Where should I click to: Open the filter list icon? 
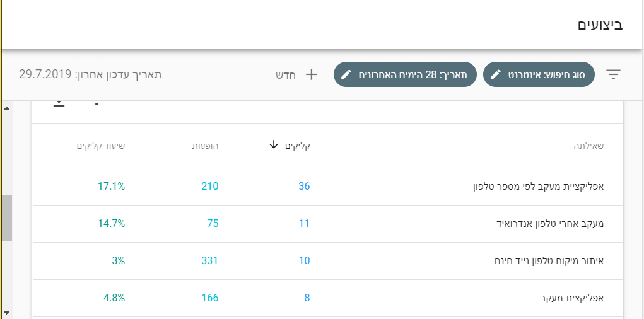[613, 74]
